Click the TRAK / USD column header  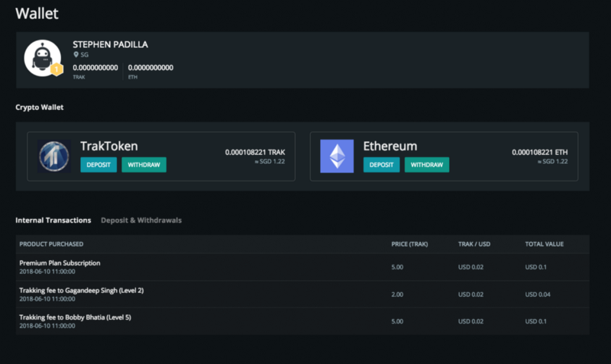pyautogui.click(x=474, y=244)
